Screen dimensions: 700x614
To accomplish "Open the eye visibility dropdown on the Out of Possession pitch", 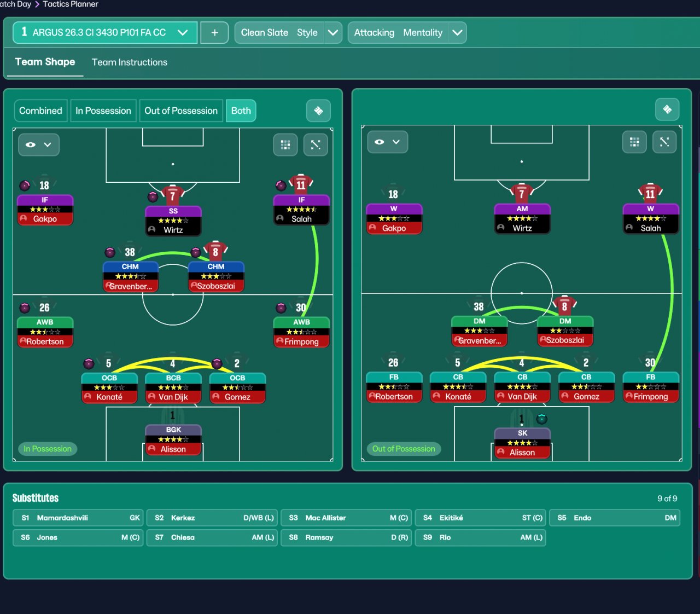I will click(388, 142).
